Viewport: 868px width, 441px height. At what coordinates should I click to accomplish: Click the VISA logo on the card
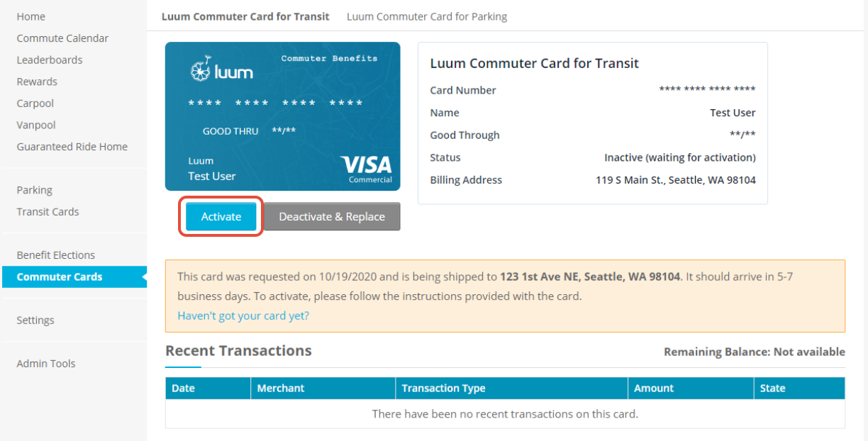click(x=366, y=168)
